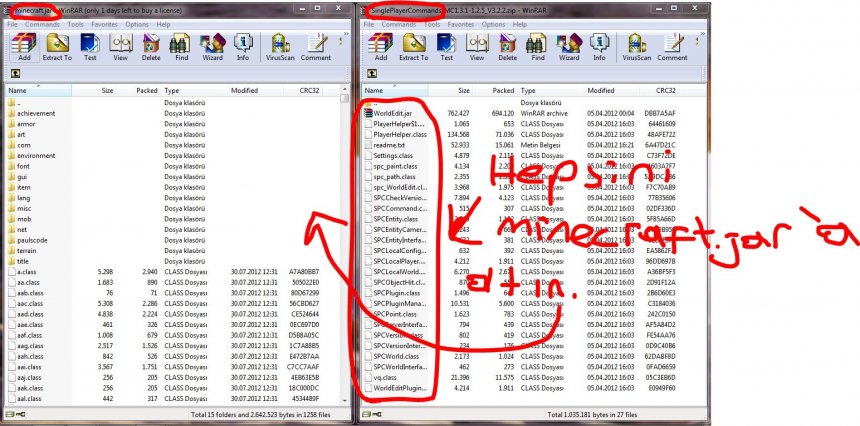This screenshot has height=426, width=860.
Task: Click Info icon in minecraft.jar window
Action: tap(243, 47)
